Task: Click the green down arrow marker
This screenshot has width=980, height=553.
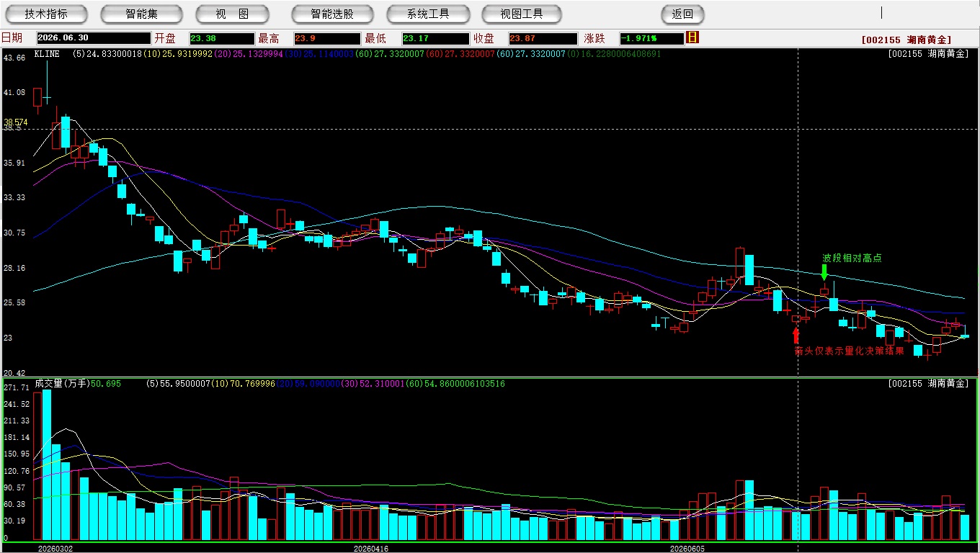Action: [x=824, y=272]
